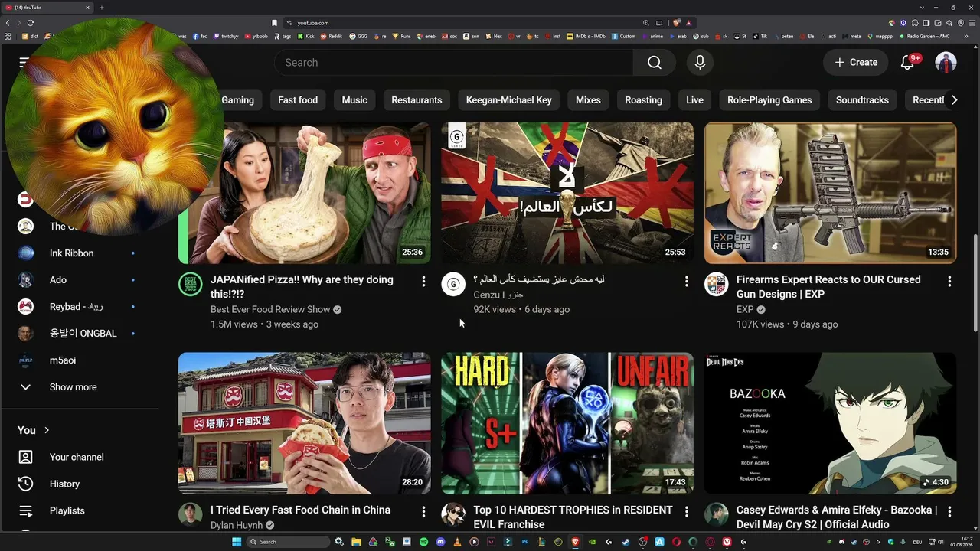Open the notifications bell

coord(908,63)
